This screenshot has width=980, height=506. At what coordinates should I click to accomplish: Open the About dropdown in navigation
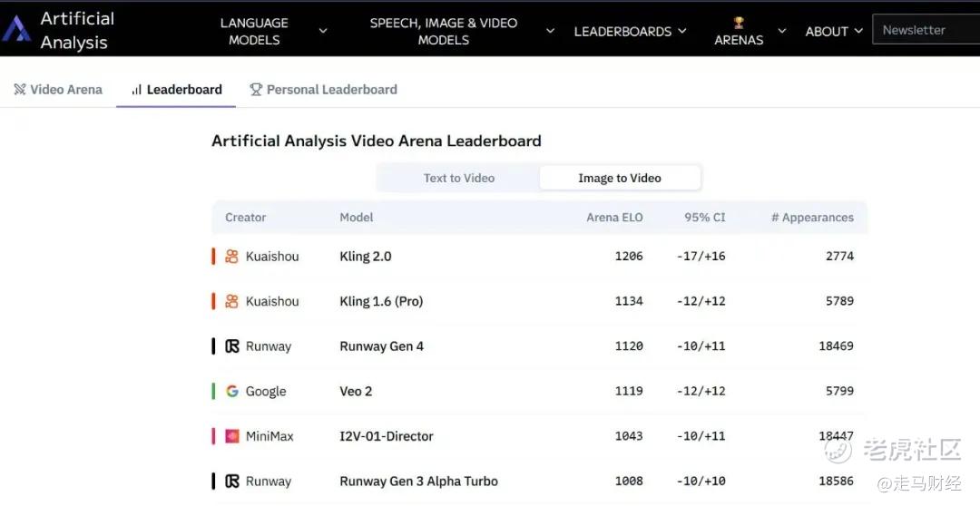coord(834,31)
